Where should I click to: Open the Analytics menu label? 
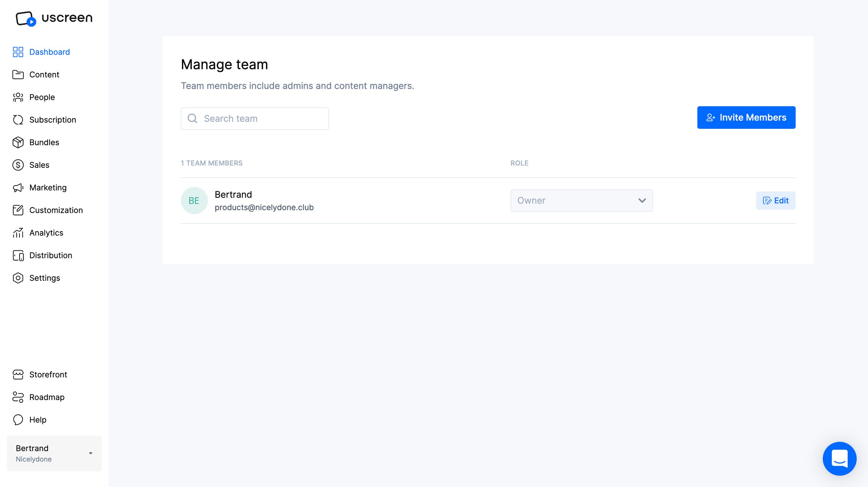tap(46, 233)
